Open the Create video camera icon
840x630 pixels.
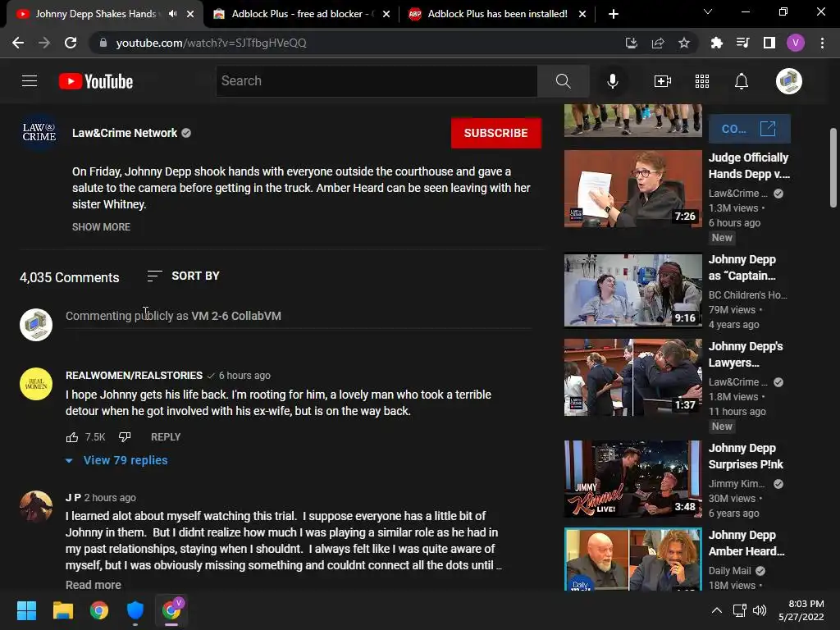click(x=663, y=81)
